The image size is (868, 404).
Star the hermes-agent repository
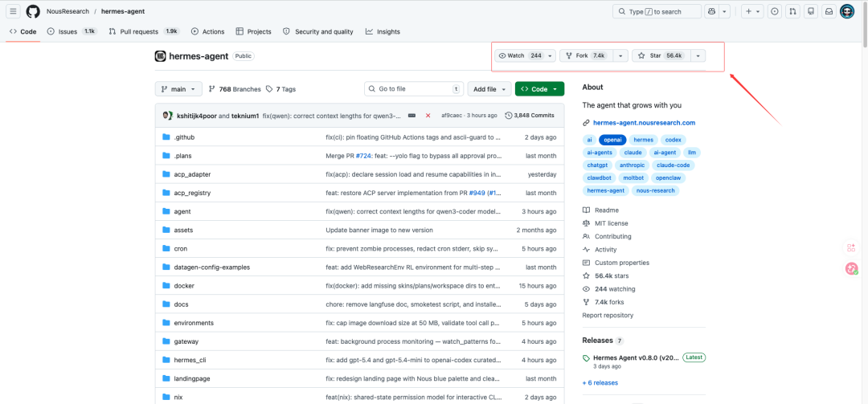point(661,55)
